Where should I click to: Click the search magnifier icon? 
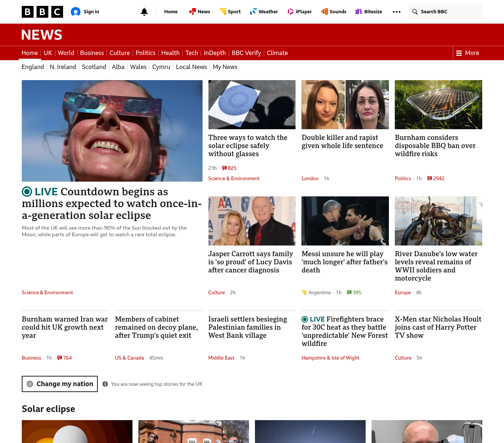tap(415, 12)
